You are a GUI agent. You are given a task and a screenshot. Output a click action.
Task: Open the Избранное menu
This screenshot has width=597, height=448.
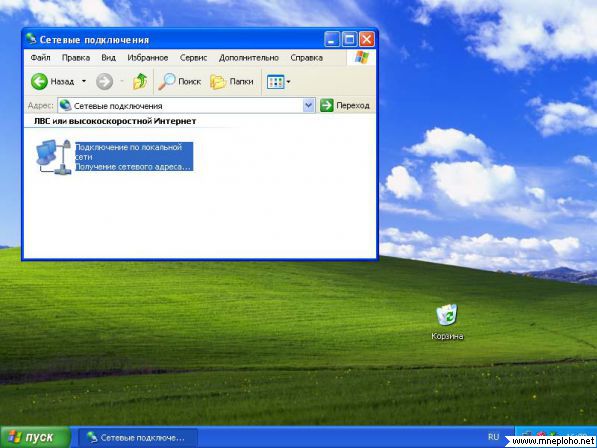click(x=148, y=58)
